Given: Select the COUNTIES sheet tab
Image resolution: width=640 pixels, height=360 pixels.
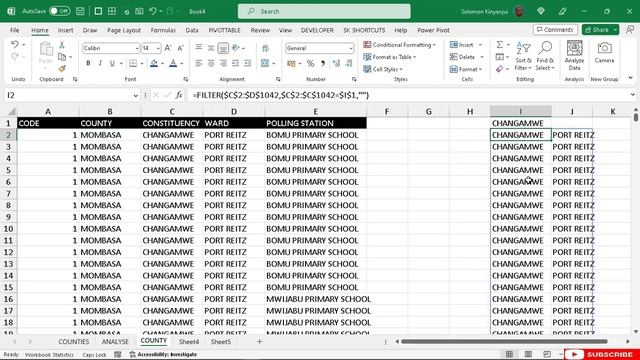Looking at the screenshot, I should pyautogui.click(x=73, y=342).
